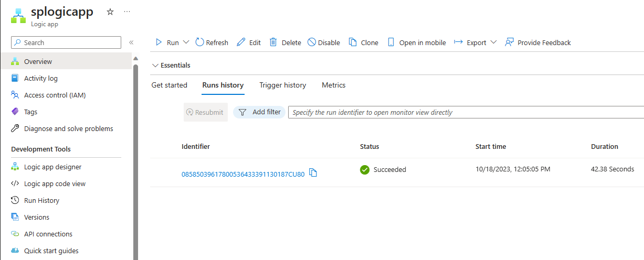This screenshot has width=644, height=260.
Task: Open the Export dropdown menu
Action: point(476,42)
